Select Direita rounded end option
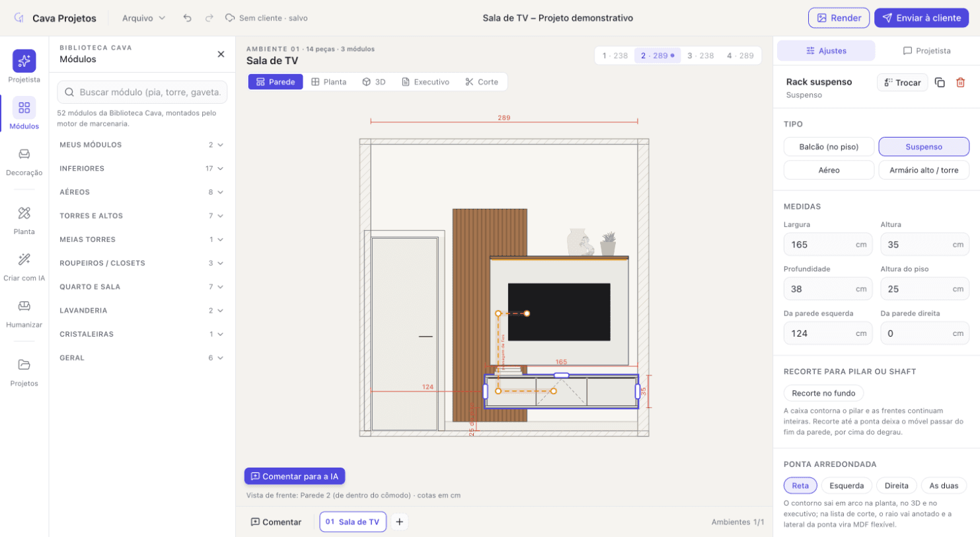The height and width of the screenshot is (537, 980). [897, 485]
